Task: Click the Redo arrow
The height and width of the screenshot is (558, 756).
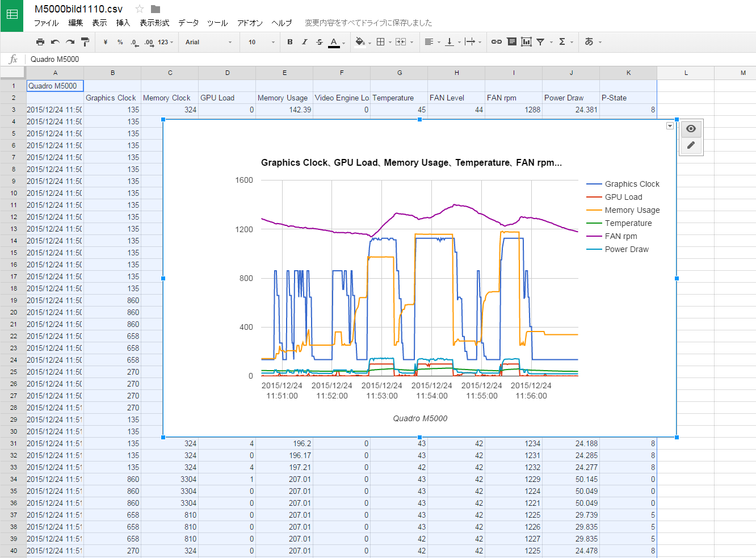Action: coord(70,42)
